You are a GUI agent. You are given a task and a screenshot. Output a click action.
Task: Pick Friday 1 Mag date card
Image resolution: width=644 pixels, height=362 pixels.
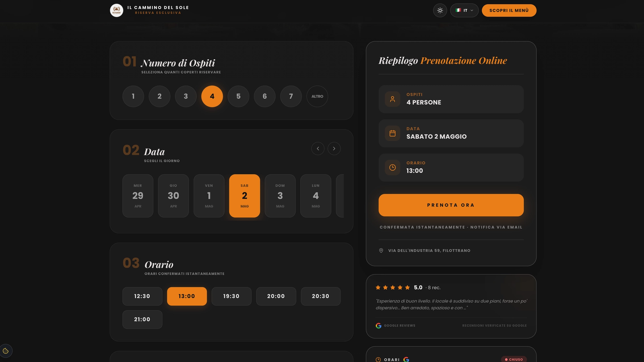pos(209,196)
